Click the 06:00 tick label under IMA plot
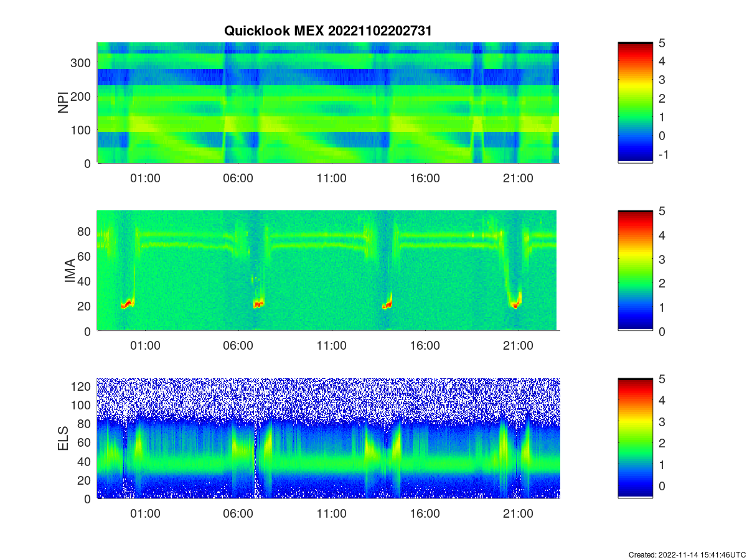Screen dimensions: 747x560 click(238, 345)
